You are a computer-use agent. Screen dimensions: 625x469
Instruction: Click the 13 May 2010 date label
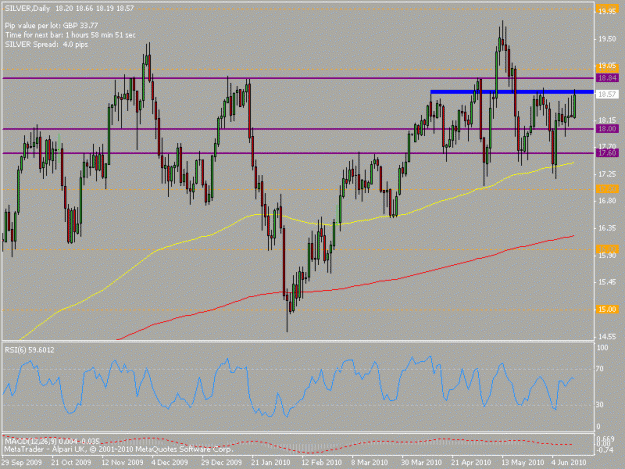(522, 462)
